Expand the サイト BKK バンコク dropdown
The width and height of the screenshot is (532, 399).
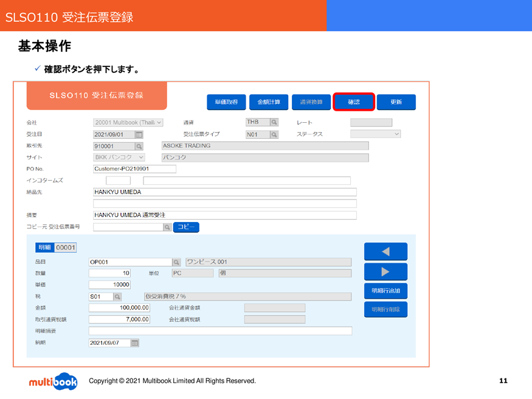coord(119,158)
